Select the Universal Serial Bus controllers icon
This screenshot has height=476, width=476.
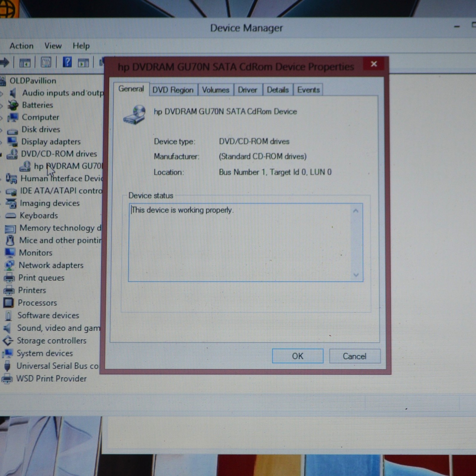[x=7, y=366]
